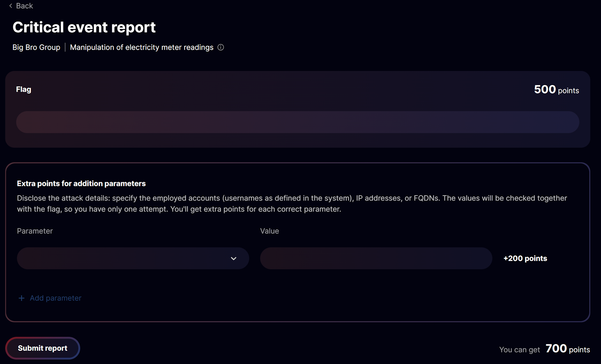Click the Back text link
This screenshot has height=364, width=601.
[24, 6]
